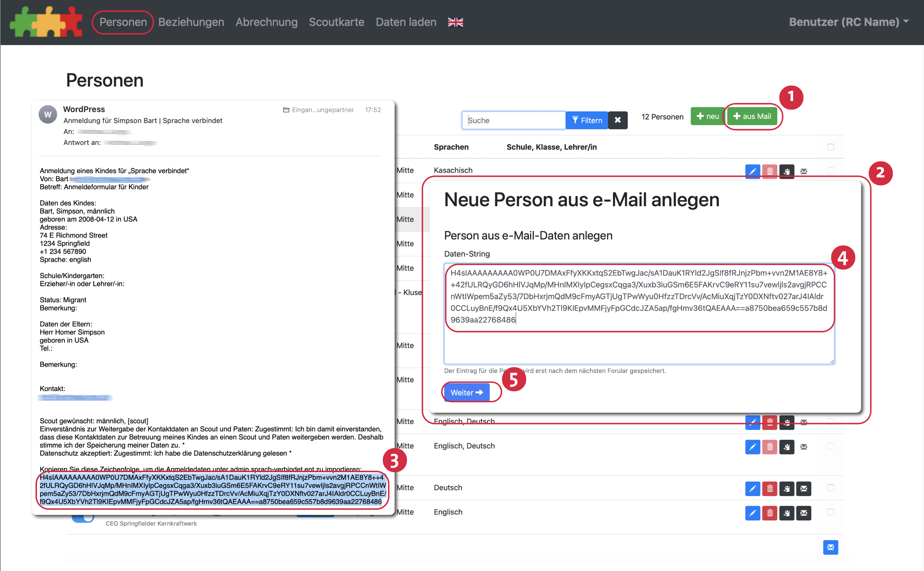924x571 pixels.
Task: Click into the Suche search field
Action: coord(513,120)
